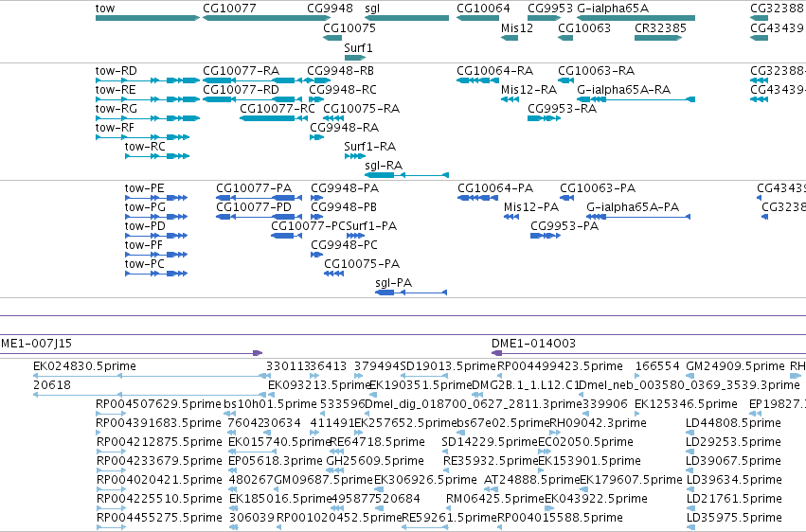Image resolution: width=806 pixels, height=532 pixels.
Task: Select the Mis12 gene feature
Action: click(510, 38)
